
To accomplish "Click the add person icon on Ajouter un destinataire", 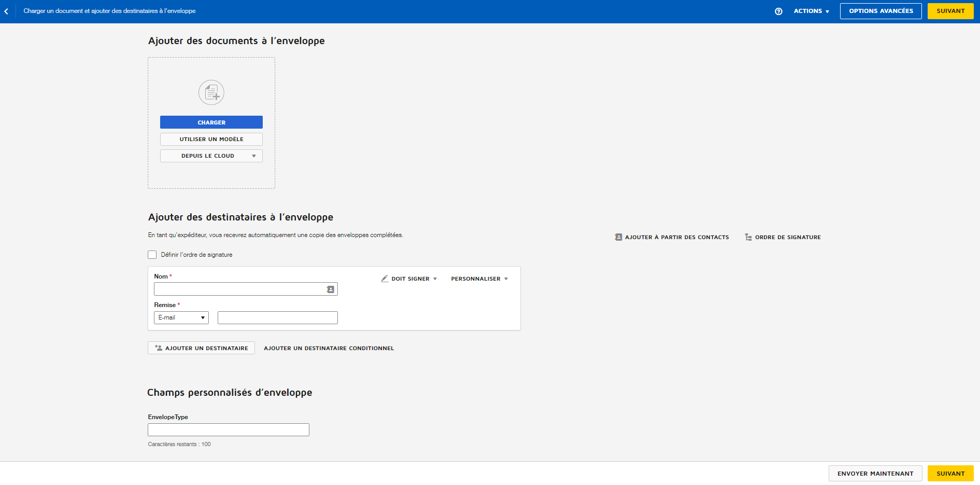I will [159, 348].
